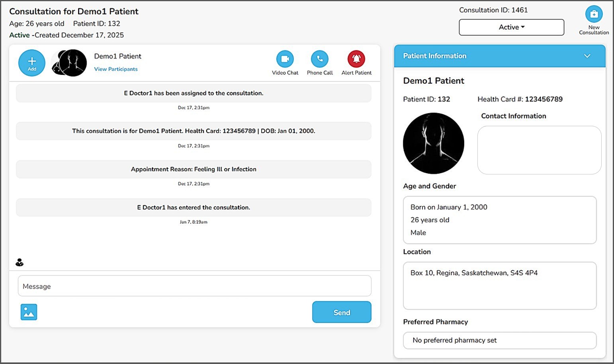Open the New Consultation briefcase icon
The width and height of the screenshot is (614, 364).
pos(594,15)
